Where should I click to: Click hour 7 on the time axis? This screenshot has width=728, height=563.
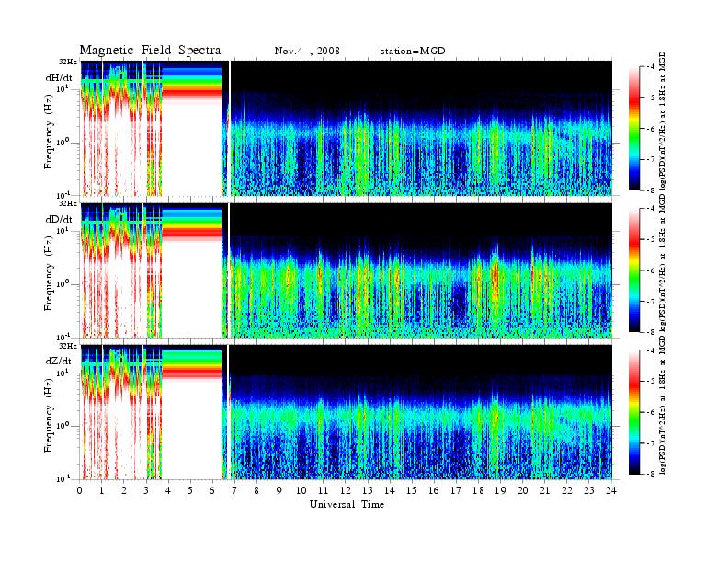pos(234,490)
